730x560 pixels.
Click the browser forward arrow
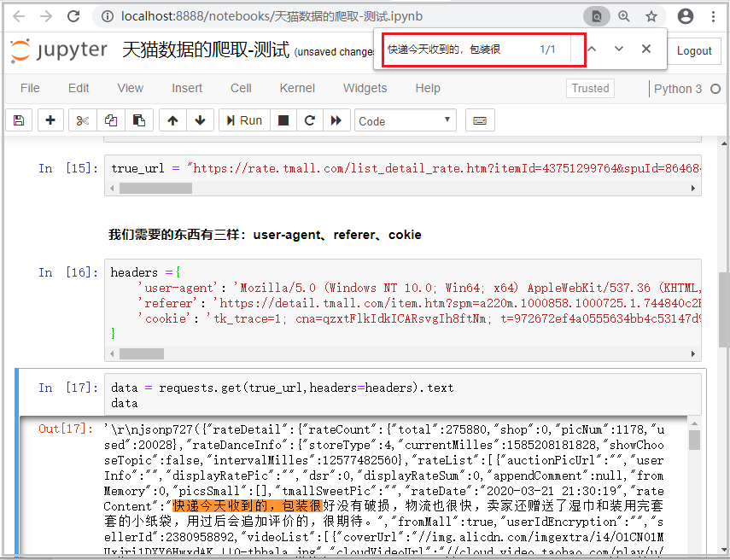point(46,16)
